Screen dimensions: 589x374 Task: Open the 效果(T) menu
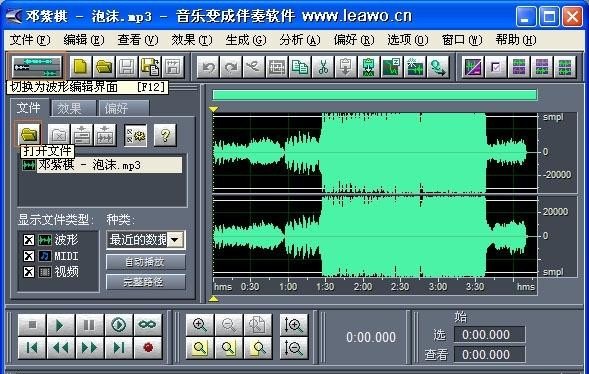point(192,40)
